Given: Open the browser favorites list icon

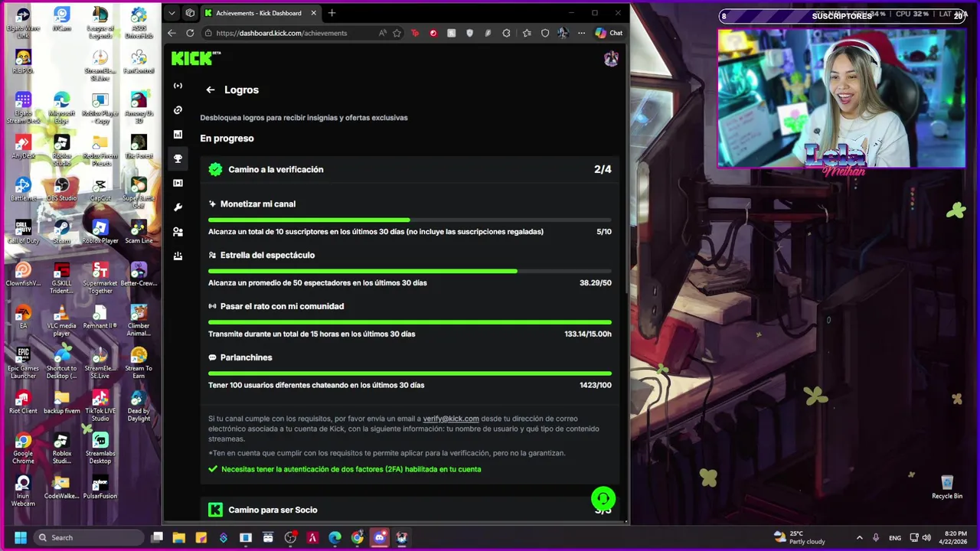Looking at the screenshot, I should (x=527, y=33).
